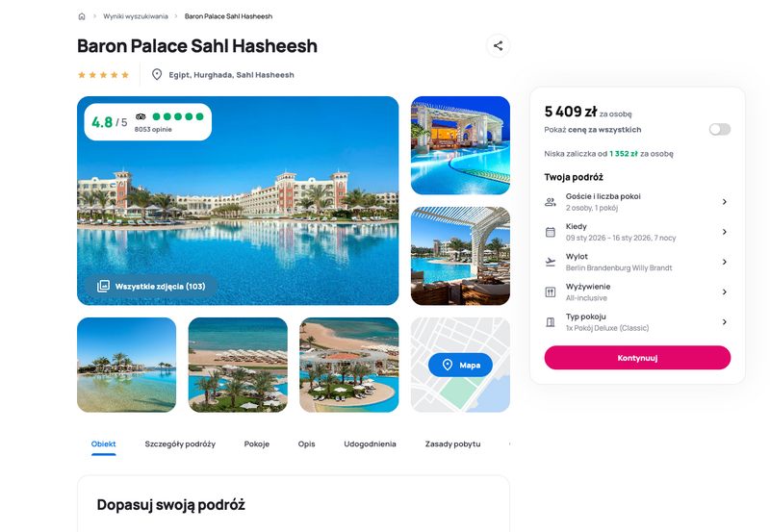Click the guests icon beside Goście i liczba pokoi

point(551,202)
